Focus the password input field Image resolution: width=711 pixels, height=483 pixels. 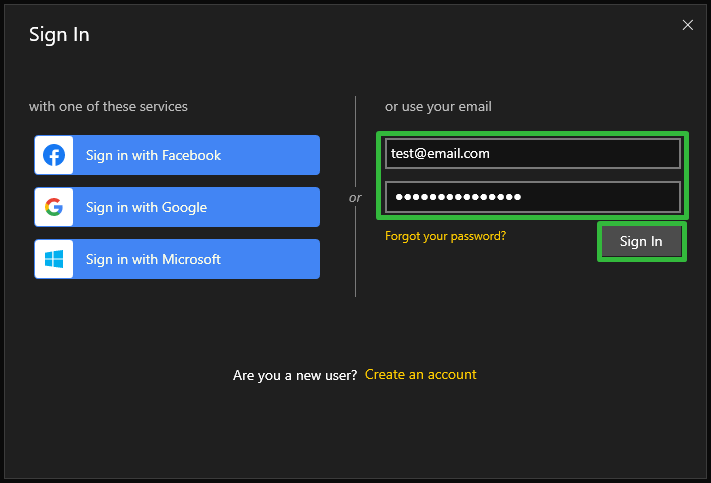point(533,197)
